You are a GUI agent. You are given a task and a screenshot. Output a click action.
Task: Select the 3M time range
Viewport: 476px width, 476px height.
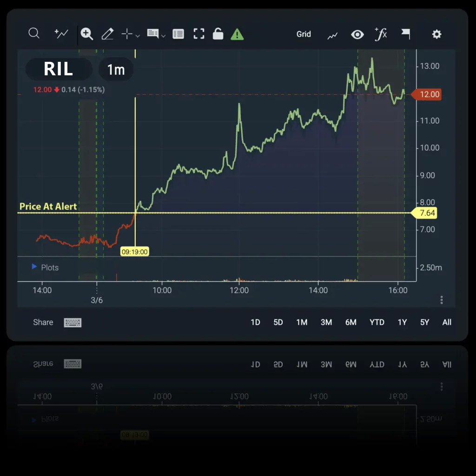326,322
